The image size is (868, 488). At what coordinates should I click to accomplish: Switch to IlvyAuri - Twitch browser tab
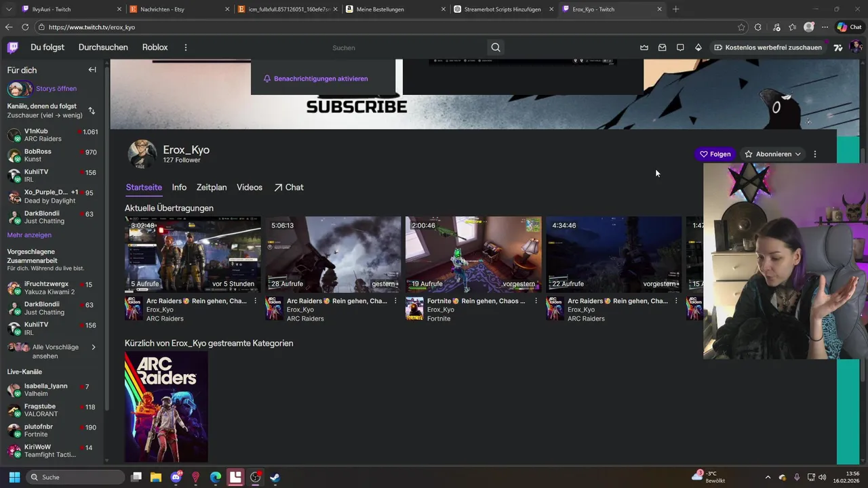point(71,9)
